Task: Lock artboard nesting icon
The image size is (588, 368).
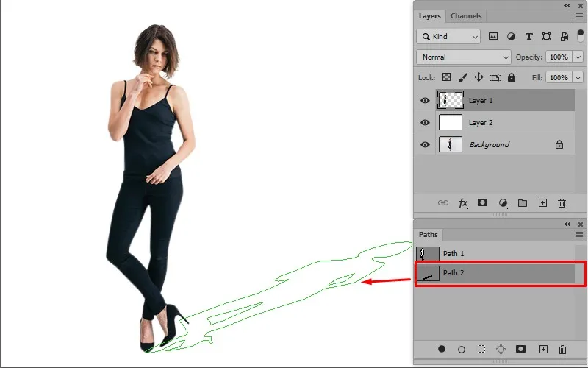Action: 495,78
